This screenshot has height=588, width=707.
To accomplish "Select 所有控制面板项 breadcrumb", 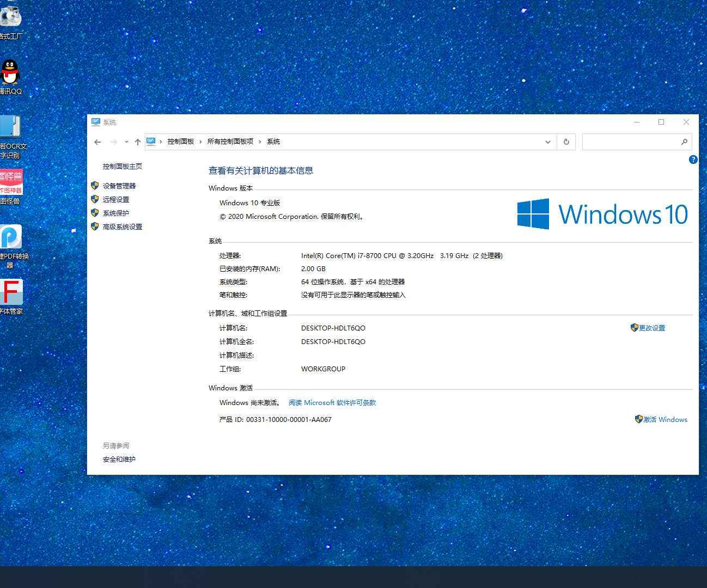I will (x=230, y=142).
